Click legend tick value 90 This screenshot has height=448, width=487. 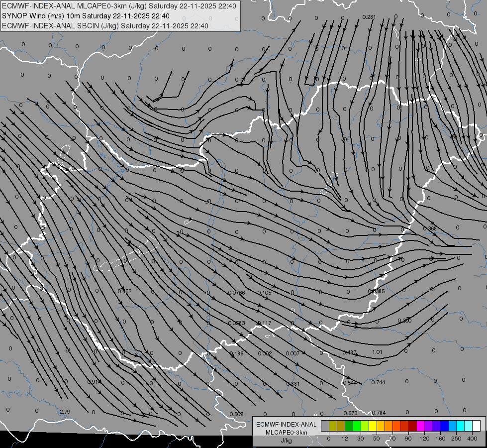click(408, 439)
